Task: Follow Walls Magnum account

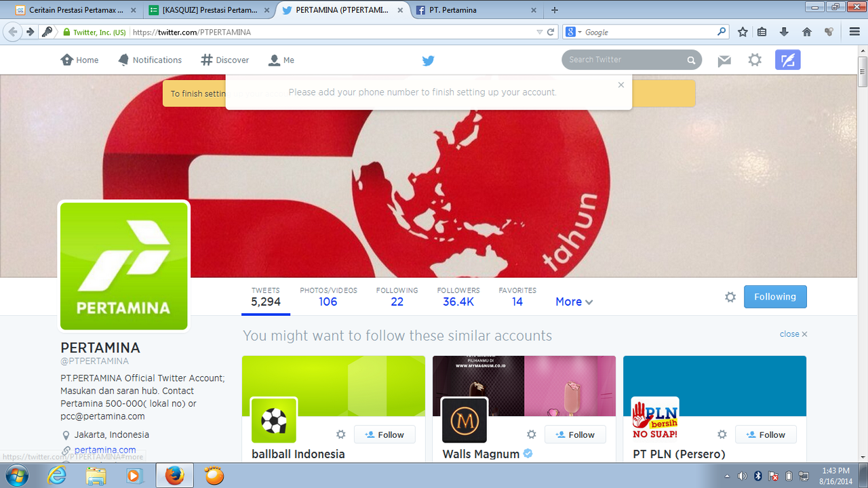Action: coord(575,434)
